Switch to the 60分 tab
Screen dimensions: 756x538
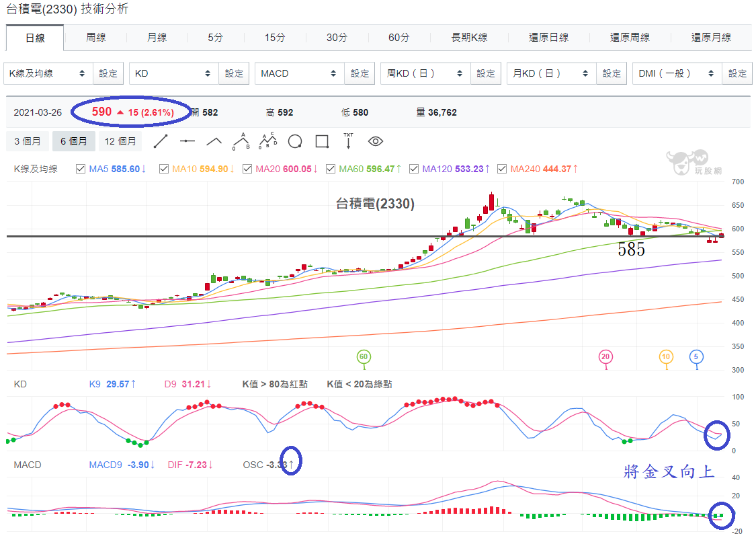pos(399,38)
